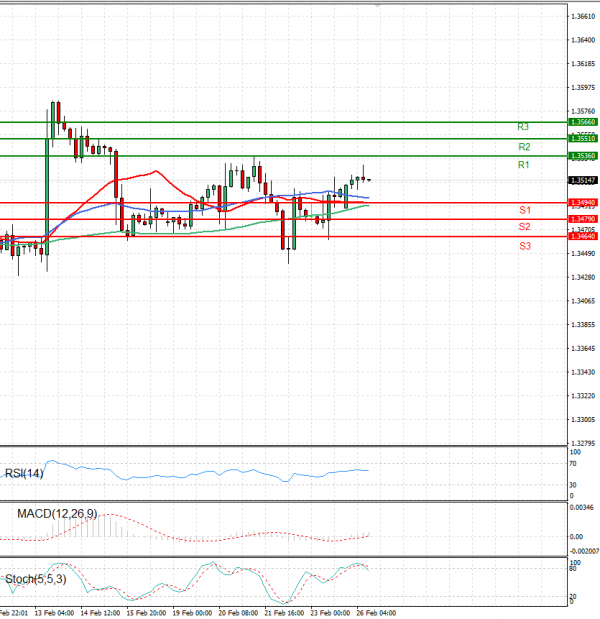Click the RSI(14) indicator label

click(x=24, y=473)
